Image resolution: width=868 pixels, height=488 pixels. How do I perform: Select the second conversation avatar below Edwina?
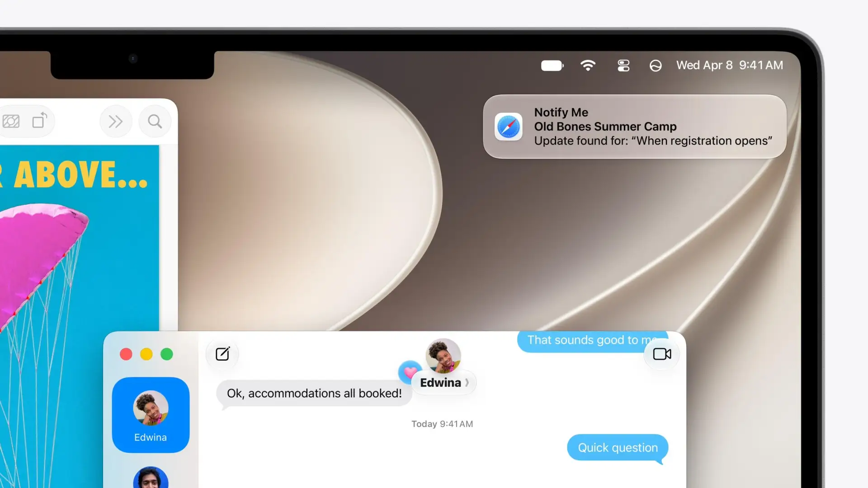(x=151, y=478)
